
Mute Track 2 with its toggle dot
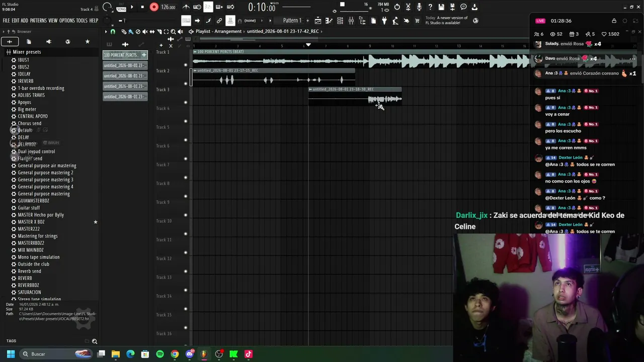pyautogui.click(x=186, y=83)
